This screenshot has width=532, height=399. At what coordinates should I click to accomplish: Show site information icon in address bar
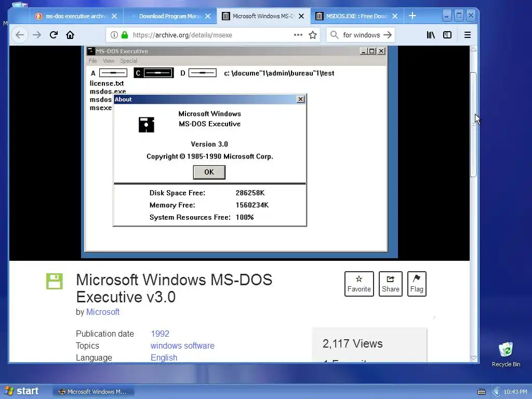pyautogui.click(x=114, y=35)
